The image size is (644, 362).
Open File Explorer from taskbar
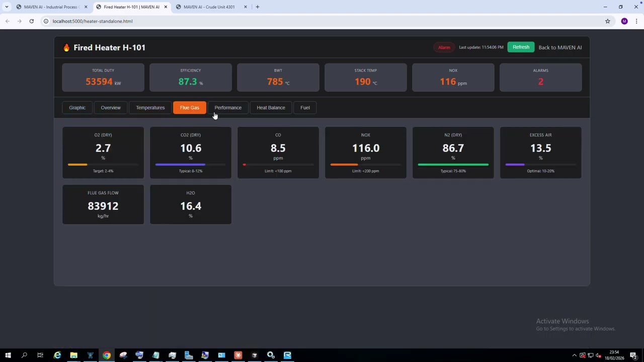point(73,355)
